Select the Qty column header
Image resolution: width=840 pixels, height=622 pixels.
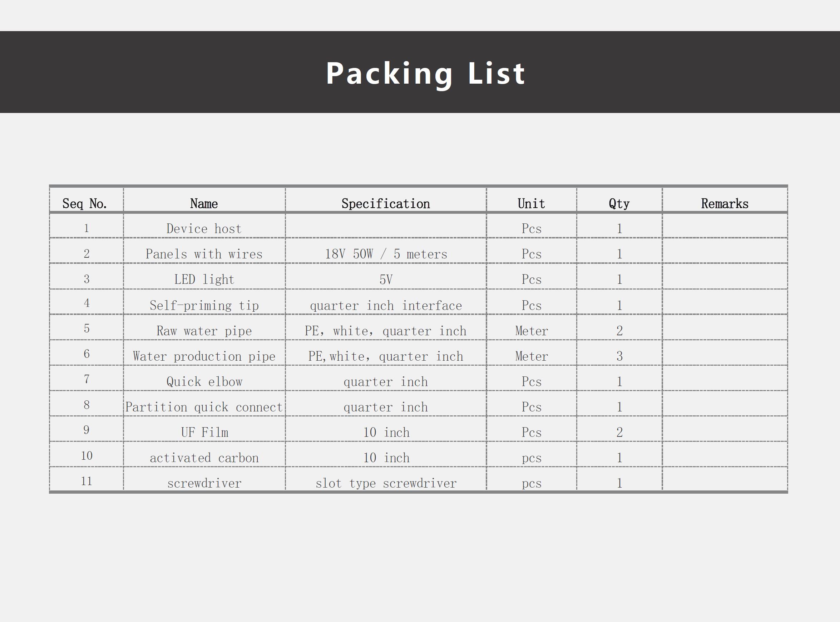coord(619,203)
